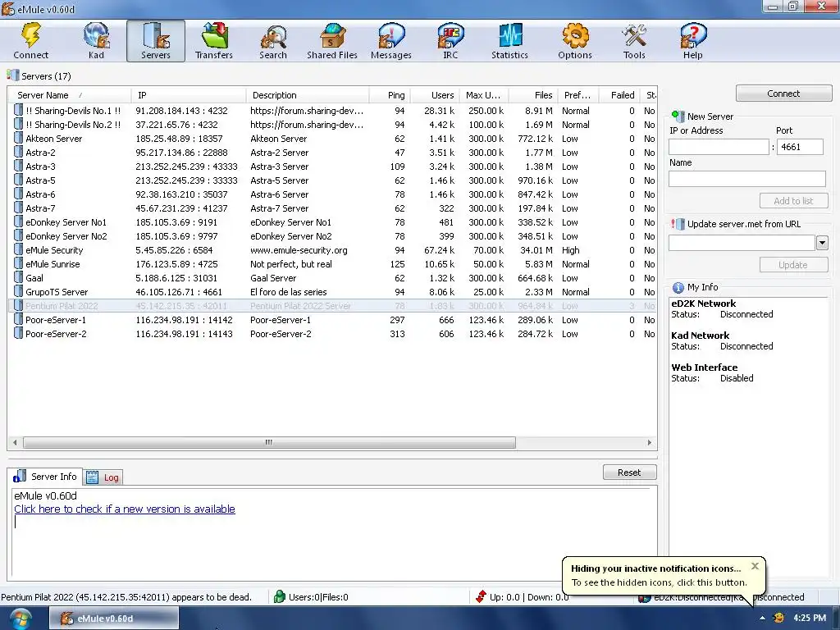This screenshot has height=630, width=840.
Task: Click eMule tray icon in system tray
Action: tap(779, 619)
